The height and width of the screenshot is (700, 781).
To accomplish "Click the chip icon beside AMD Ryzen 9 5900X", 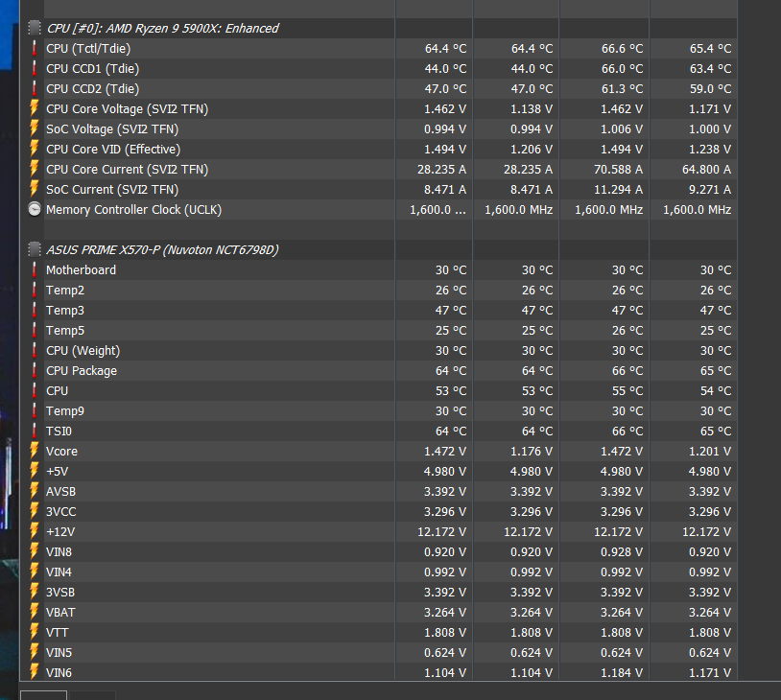I will pyautogui.click(x=35, y=28).
